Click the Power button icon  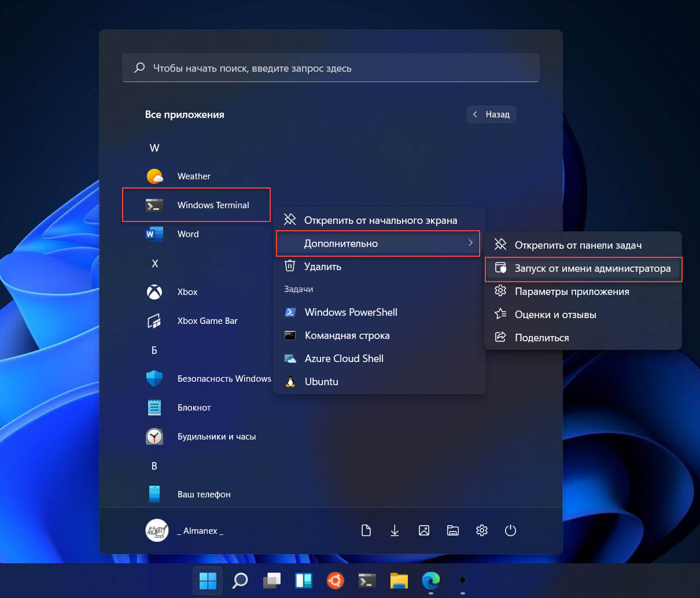(510, 530)
